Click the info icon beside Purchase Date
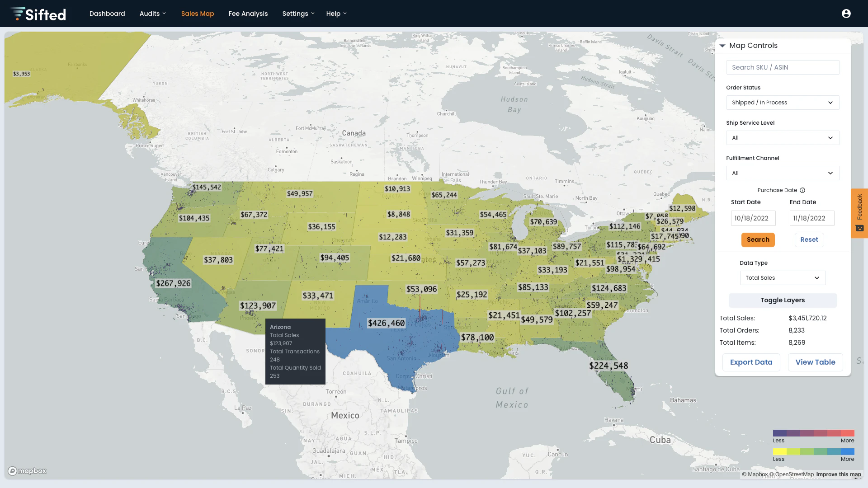The width and height of the screenshot is (868, 488). [802, 190]
